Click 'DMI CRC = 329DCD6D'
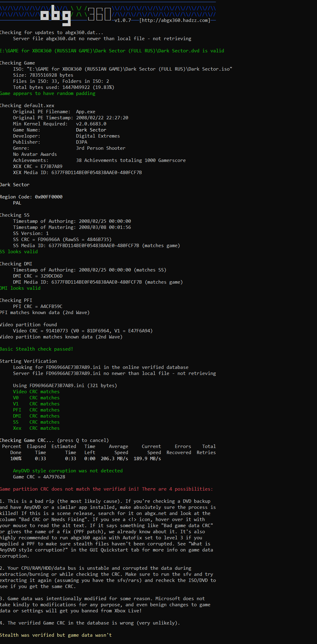This screenshot has height=644, width=317. coord(37,276)
